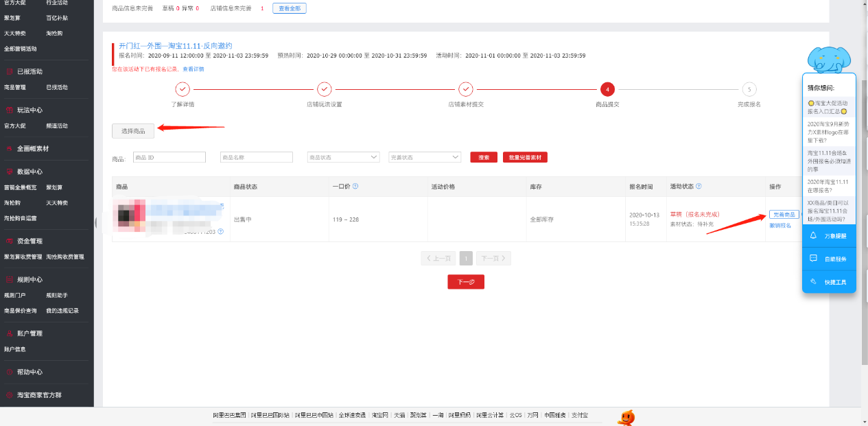Screen dimensions: 868x426
Task: Open 规则门户 in the sidebar
Action: pos(15,295)
